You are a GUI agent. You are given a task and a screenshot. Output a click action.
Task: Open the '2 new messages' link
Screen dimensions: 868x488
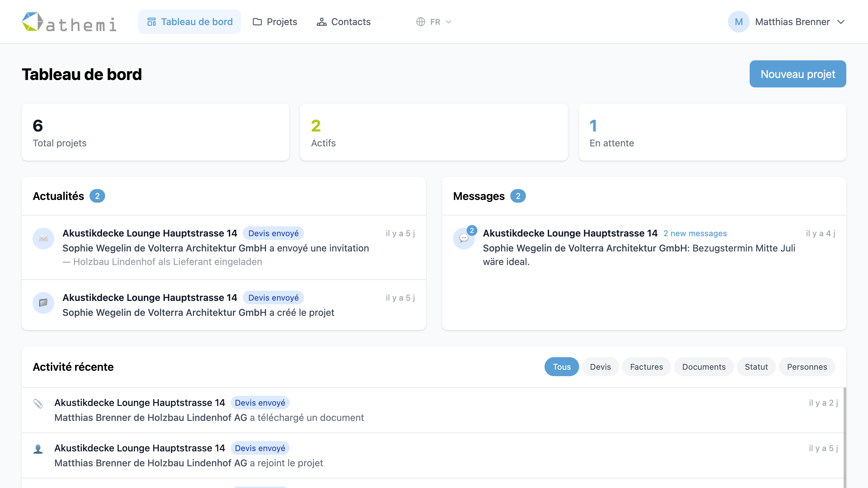pos(695,233)
